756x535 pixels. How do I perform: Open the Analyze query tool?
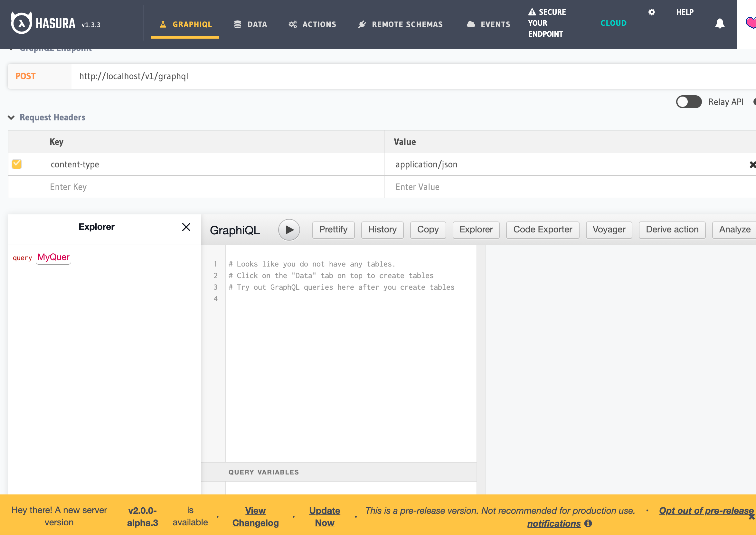(734, 229)
